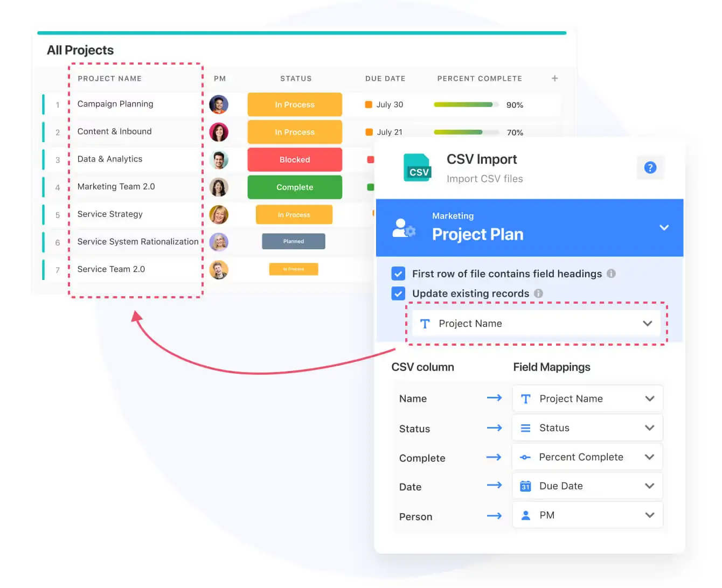This screenshot has height=588, width=722.
Task: Select the Due Date column header
Action: click(385, 78)
